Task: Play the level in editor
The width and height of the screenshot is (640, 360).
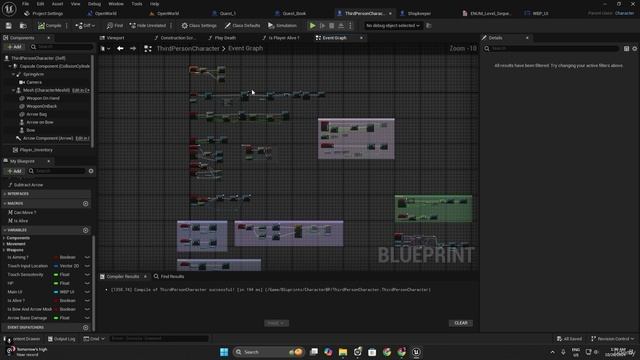Action: [x=313, y=26]
